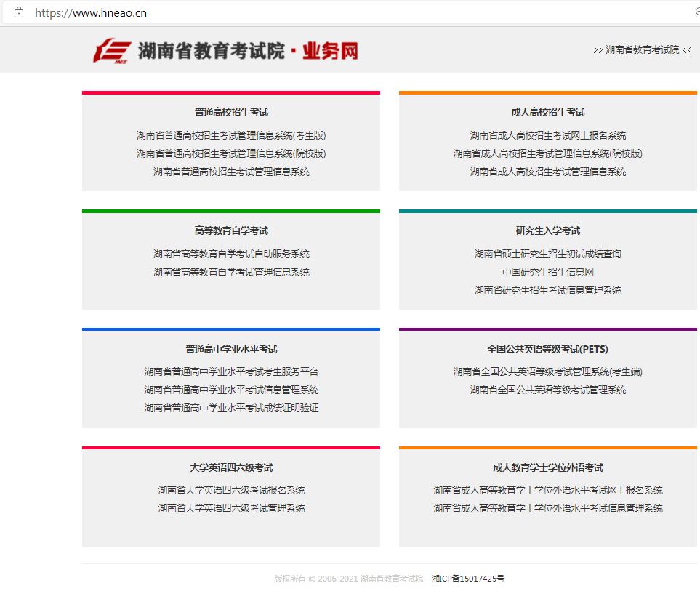Viewport: 700px width, 599px height.
Task: Open 湖南省成人高等教育学士学位外语水平考试信息管理系统
Action: 548,508
